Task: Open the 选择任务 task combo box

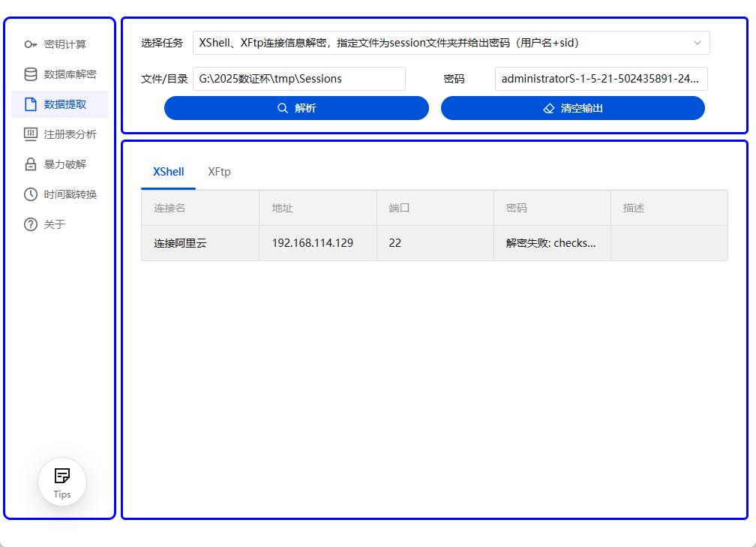Action: click(451, 43)
